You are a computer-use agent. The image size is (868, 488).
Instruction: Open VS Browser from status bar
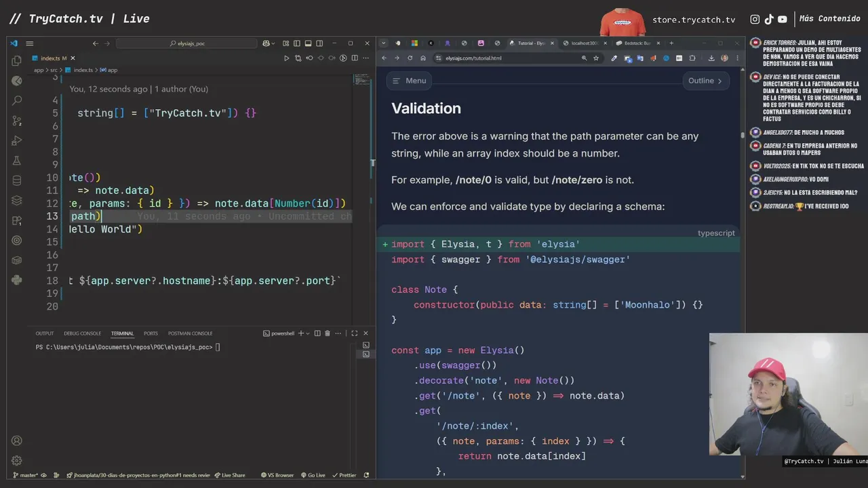click(x=277, y=475)
